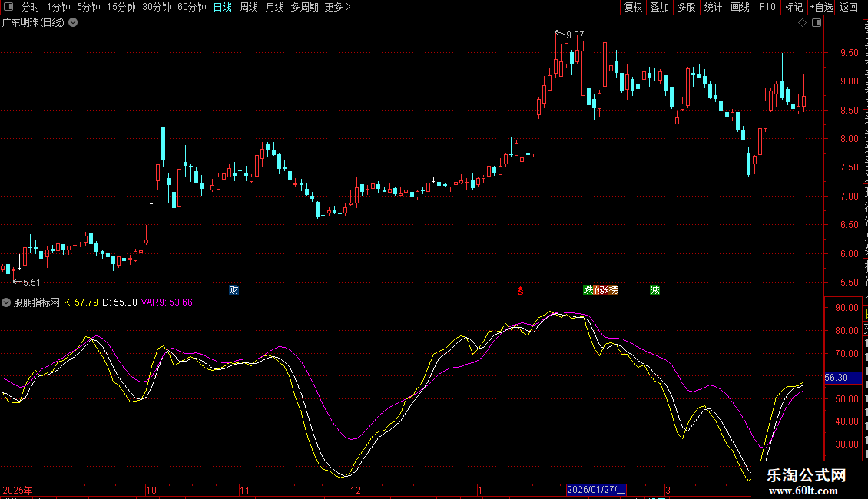Viewport: 868px width, 499px height.
Task: Click the 5.51 low price label
Action: (31, 283)
